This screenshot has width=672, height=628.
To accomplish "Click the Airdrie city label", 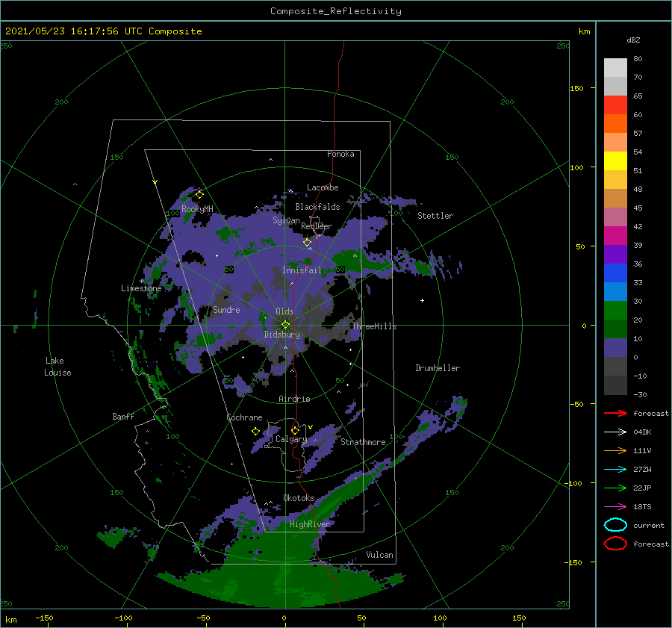I will [x=294, y=399].
